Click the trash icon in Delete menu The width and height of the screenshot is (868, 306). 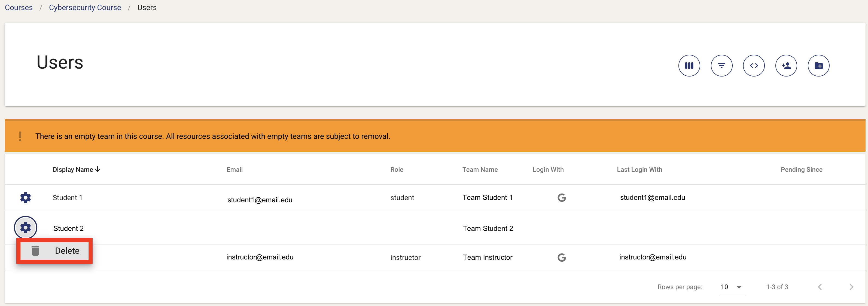pos(35,251)
